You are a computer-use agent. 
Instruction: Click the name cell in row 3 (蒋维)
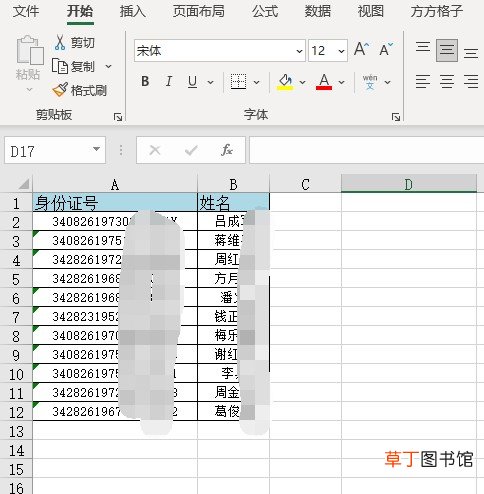[x=233, y=240]
